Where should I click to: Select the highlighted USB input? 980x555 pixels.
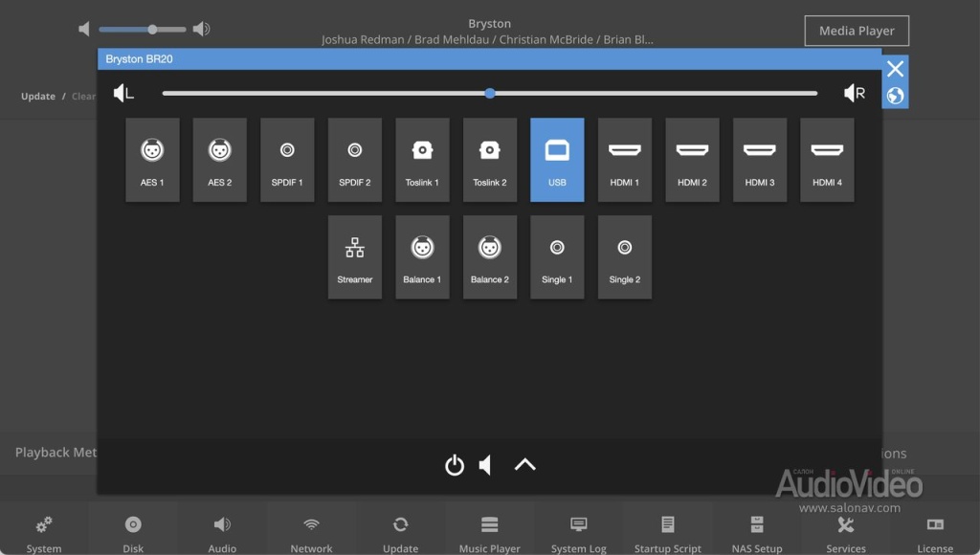click(557, 160)
